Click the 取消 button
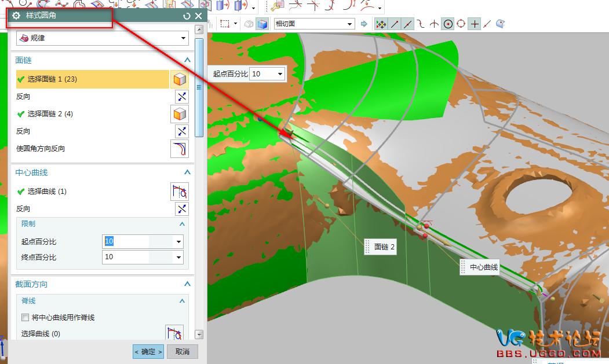Screen dimensions: 609x364 (183, 351)
